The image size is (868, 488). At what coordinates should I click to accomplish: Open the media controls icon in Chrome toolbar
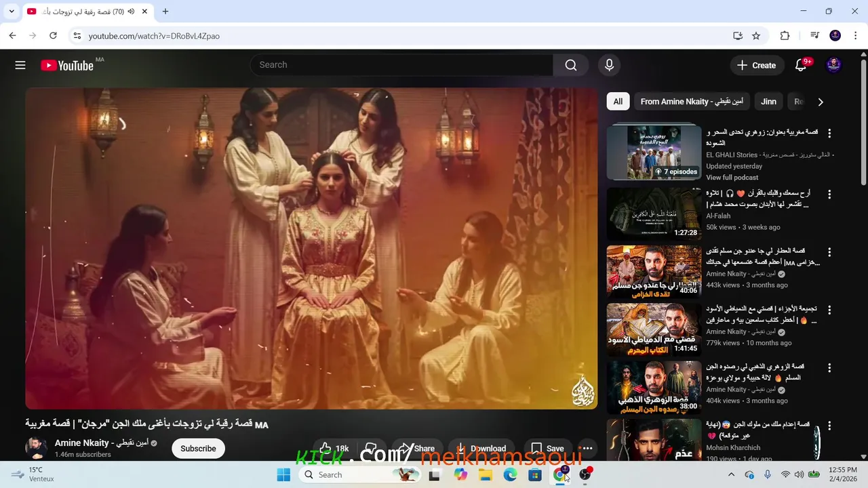point(815,36)
